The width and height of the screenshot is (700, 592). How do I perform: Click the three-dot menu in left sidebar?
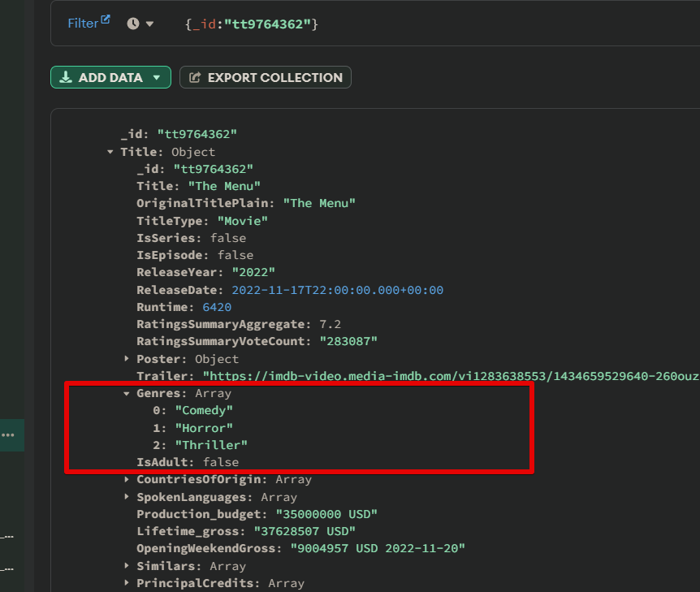coord(8,435)
